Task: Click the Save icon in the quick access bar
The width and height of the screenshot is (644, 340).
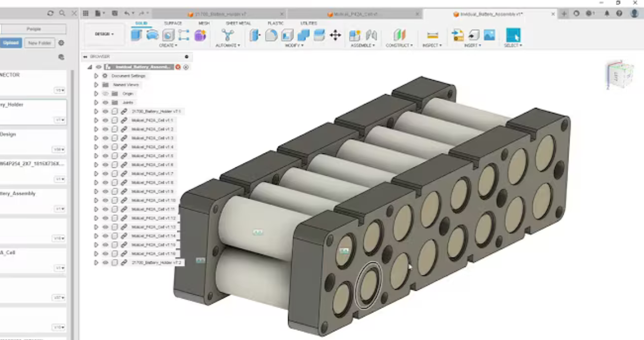Action: (114, 13)
